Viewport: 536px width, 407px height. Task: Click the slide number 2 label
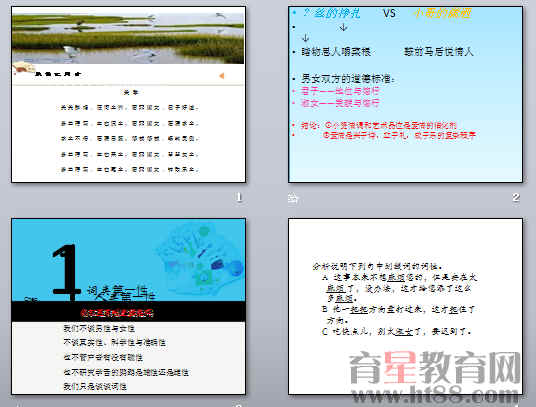(516, 197)
